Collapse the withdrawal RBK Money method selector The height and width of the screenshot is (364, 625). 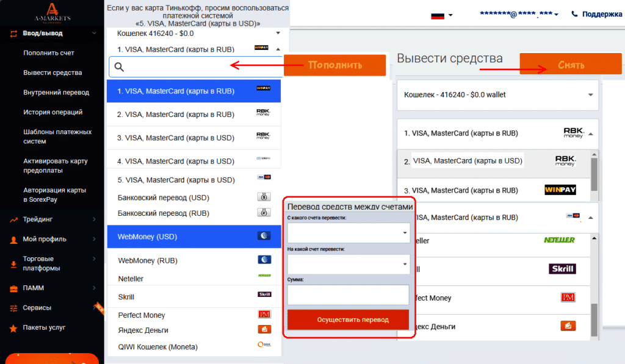click(591, 134)
